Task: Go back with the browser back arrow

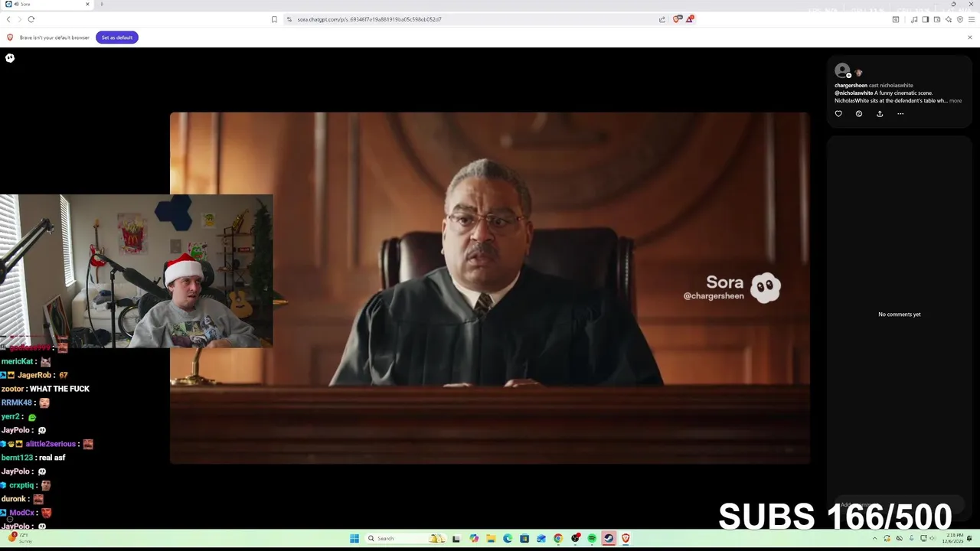Action: point(8,19)
